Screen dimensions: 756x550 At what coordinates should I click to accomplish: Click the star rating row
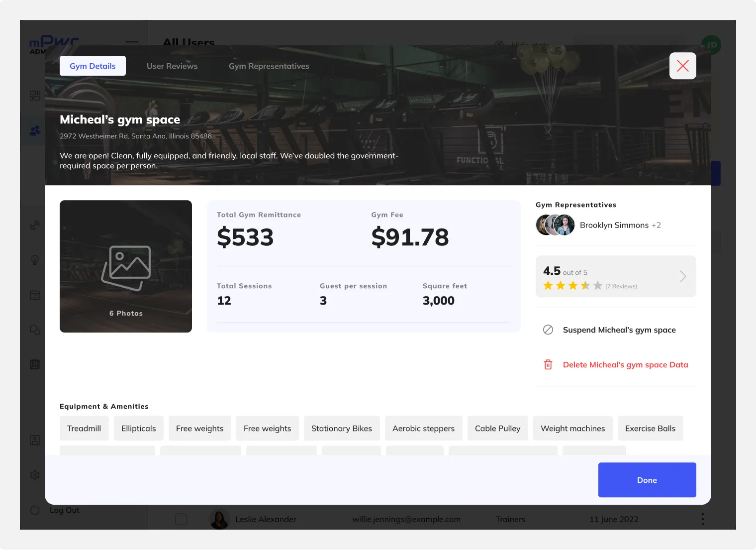click(x=573, y=285)
